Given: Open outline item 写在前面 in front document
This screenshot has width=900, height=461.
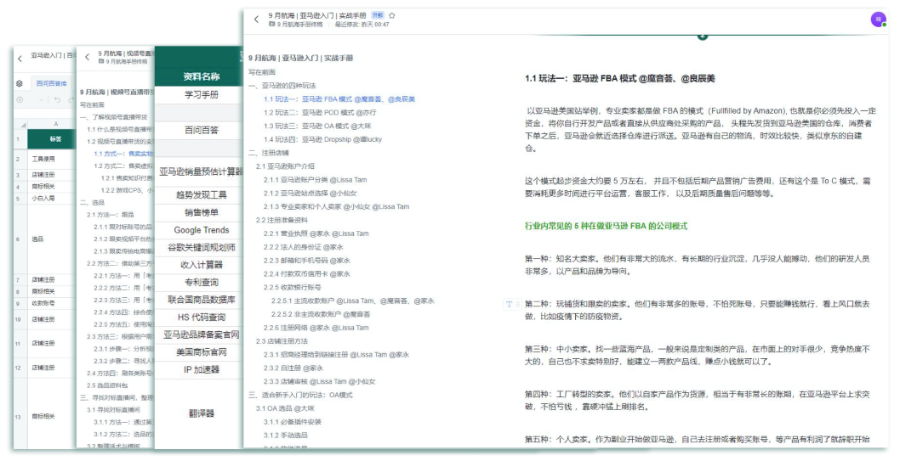Looking at the screenshot, I should (x=262, y=72).
